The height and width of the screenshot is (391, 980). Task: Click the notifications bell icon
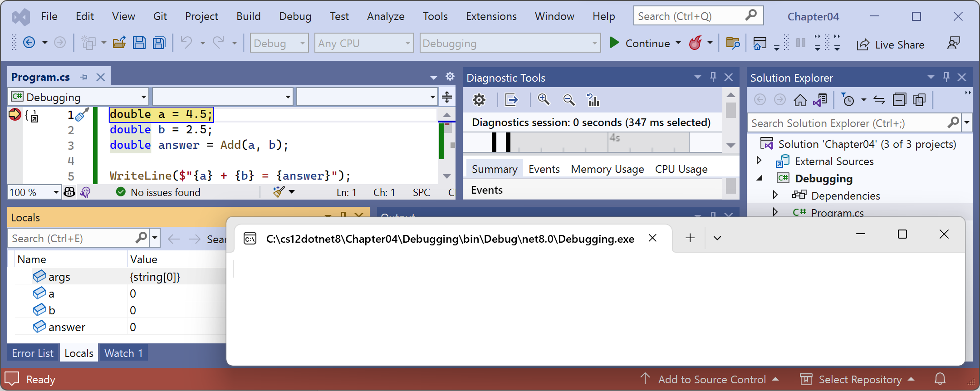point(940,379)
